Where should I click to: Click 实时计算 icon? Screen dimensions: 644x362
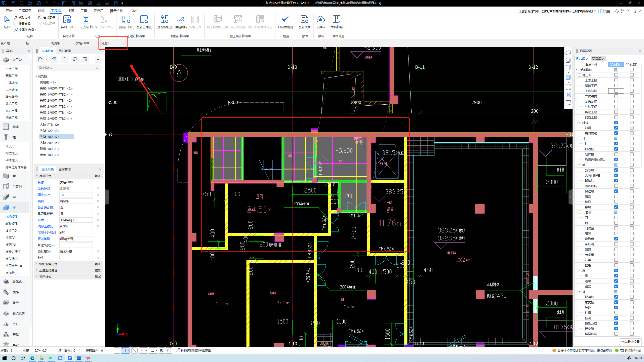click(67, 20)
